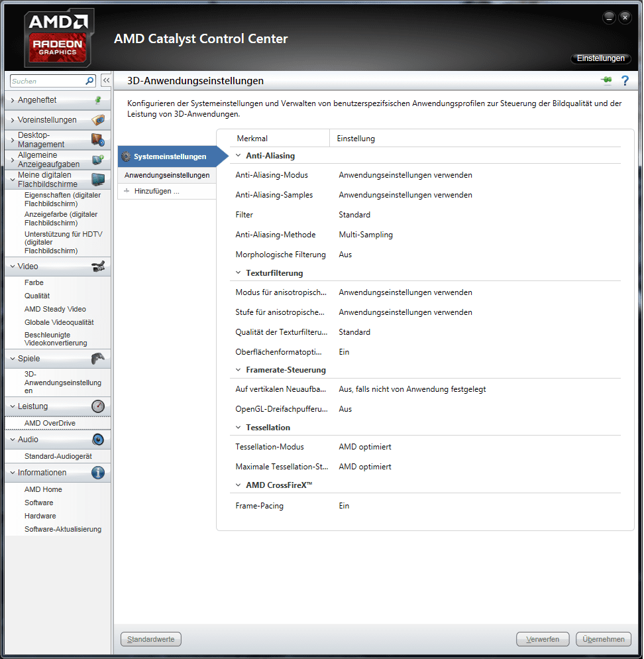Click the Verwerfen button
Image resolution: width=644 pixels, height=659 pixels.
point(543,640)
